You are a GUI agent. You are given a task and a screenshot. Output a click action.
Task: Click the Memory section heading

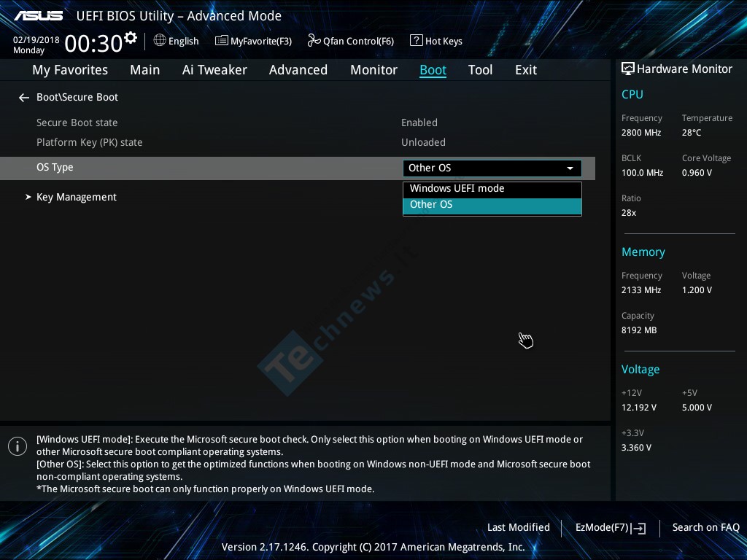click(643, 252)
